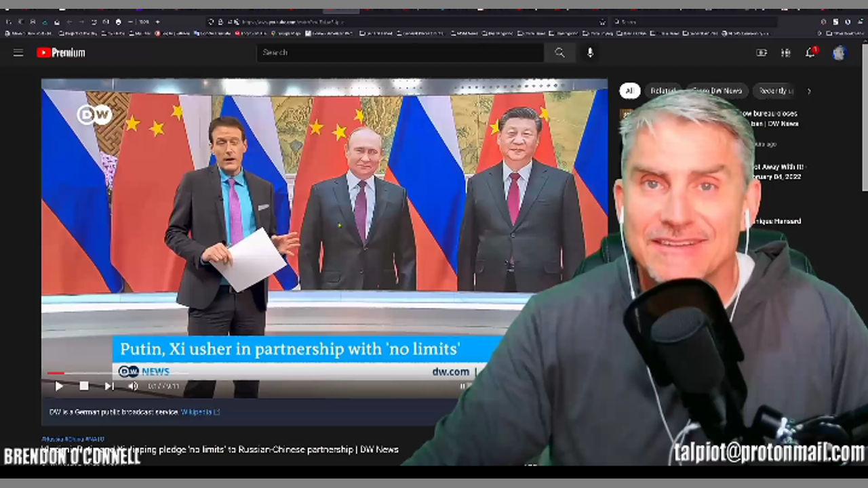Click the red video progress bar
The width and height of the screenshot is (868, 488).
point(56,373)
